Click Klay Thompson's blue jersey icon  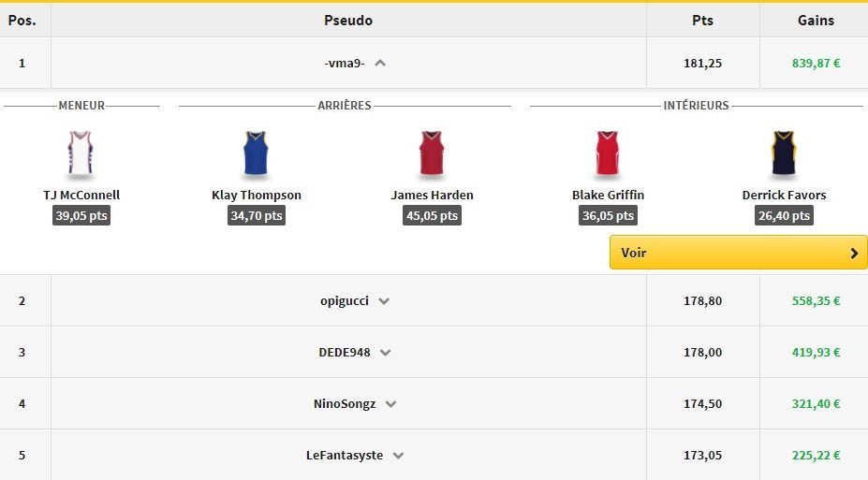tap(256, 153)
